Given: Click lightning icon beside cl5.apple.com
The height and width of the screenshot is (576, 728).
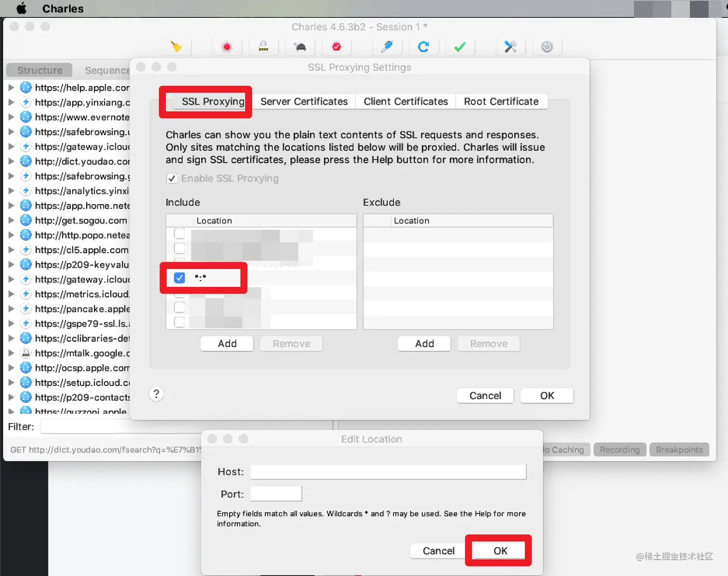Looking at the screenshot, I should 26,250.
